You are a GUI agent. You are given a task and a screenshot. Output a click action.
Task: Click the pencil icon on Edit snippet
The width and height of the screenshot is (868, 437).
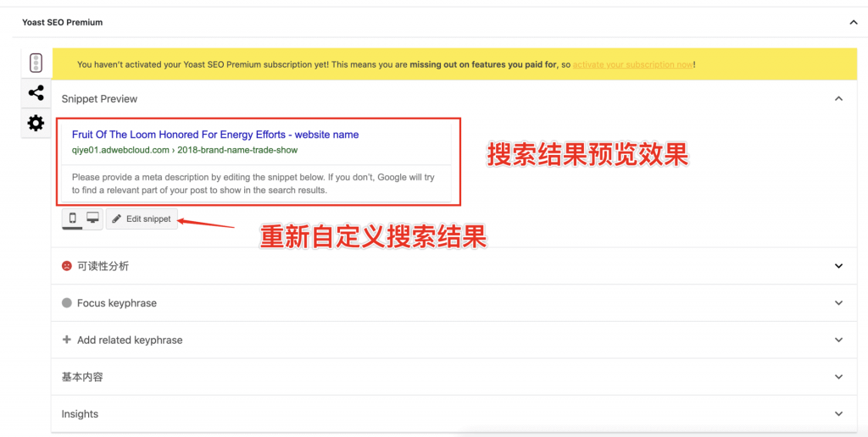[116, 219]
